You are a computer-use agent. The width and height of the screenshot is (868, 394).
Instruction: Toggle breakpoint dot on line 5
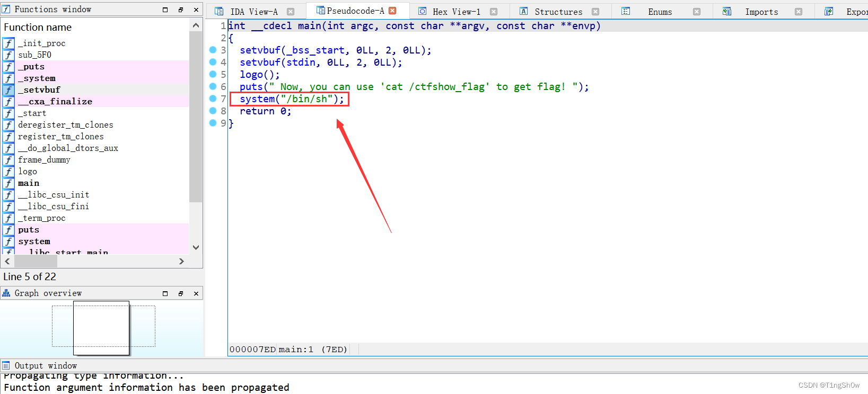(x=213, y=74)
